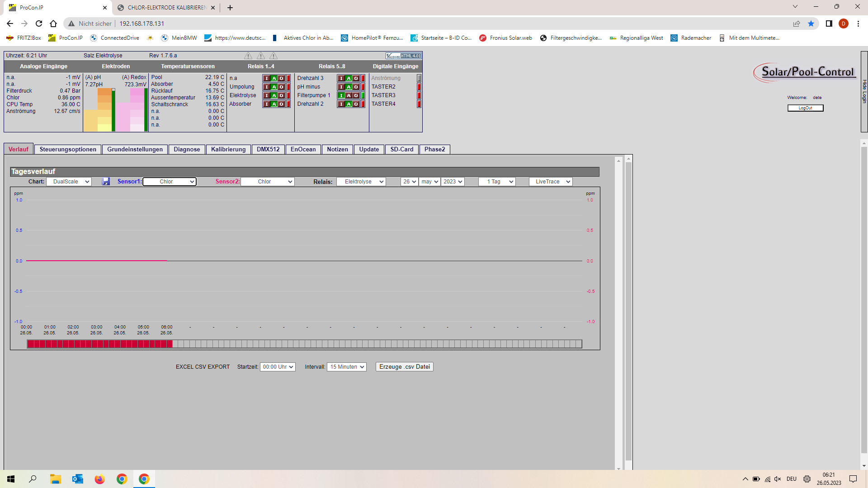Open the Startzeit 00:00 Uhr dropdown
Viewport: 868px width, 488px height.
[278, 367]
